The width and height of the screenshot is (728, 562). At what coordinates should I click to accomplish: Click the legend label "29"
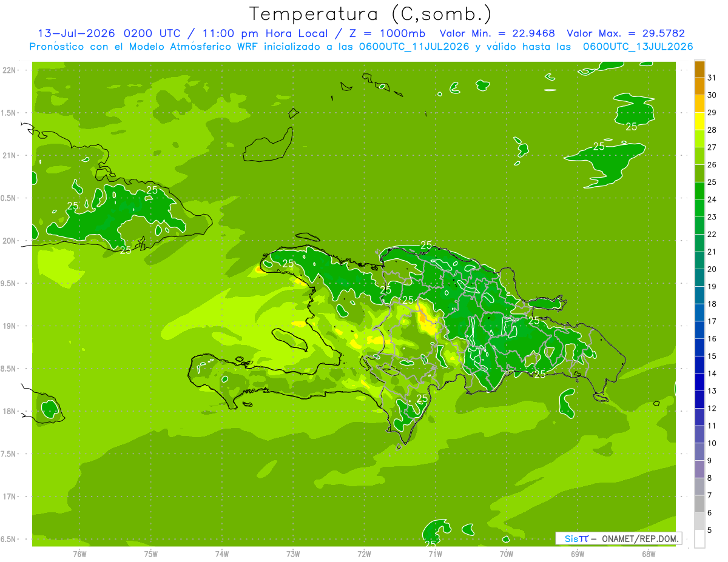click(x=712, y=113)
